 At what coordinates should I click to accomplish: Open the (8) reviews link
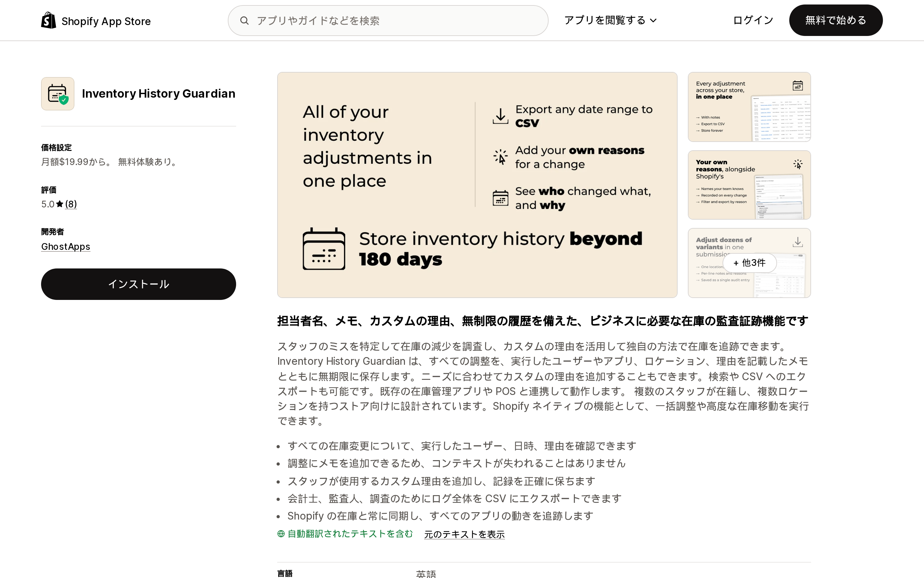click(x=71, y=204)
